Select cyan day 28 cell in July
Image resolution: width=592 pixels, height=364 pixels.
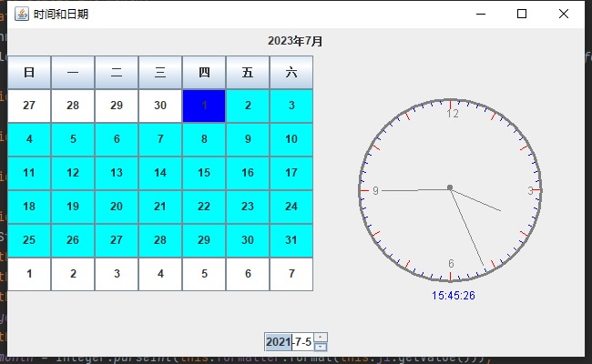click(160, 240)
